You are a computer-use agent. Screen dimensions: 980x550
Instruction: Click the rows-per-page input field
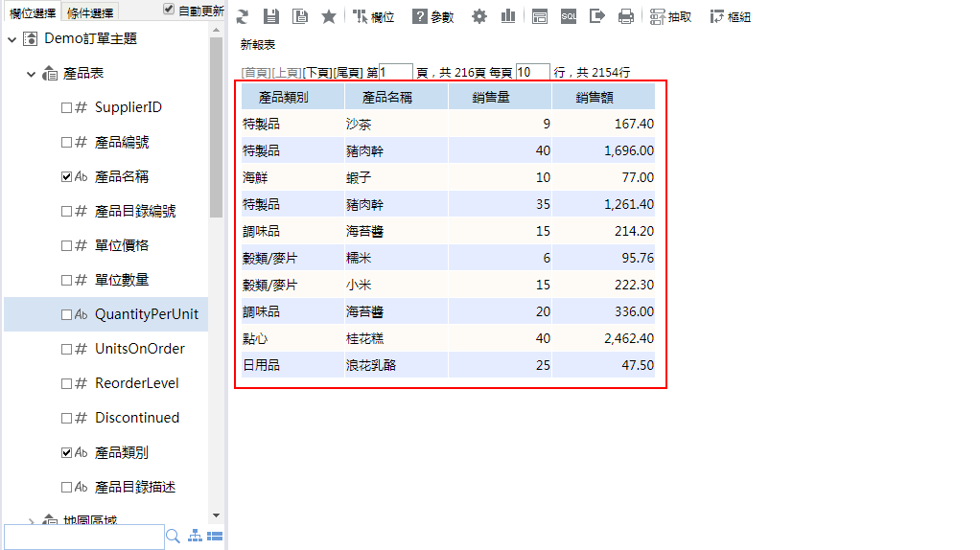click(532, 73)
